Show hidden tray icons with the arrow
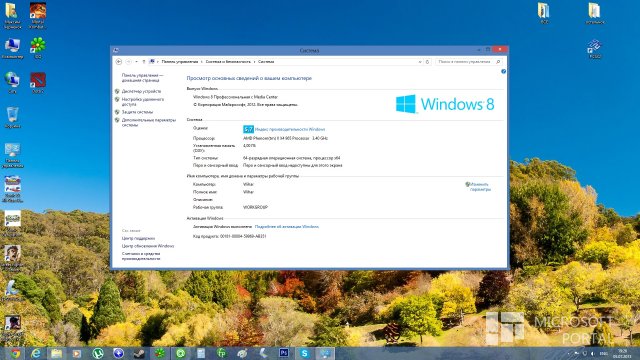This screenshot has width=640, height=360. point(568,353)
